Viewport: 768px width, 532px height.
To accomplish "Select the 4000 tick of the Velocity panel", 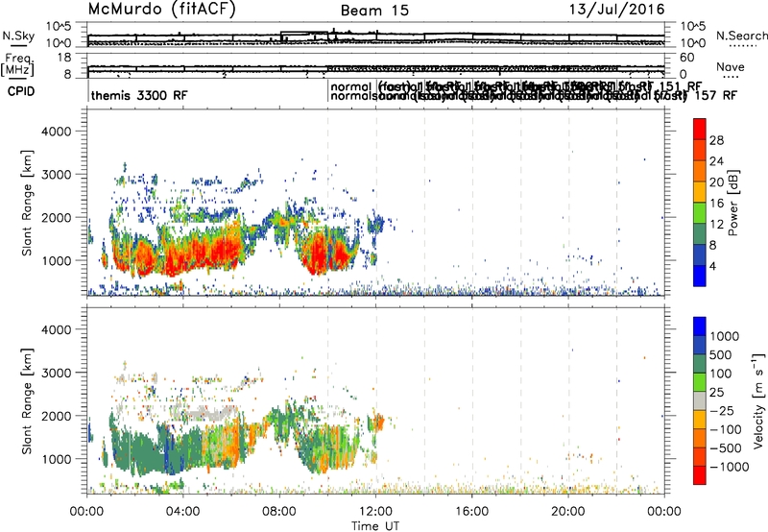I will tap(56, 329).
